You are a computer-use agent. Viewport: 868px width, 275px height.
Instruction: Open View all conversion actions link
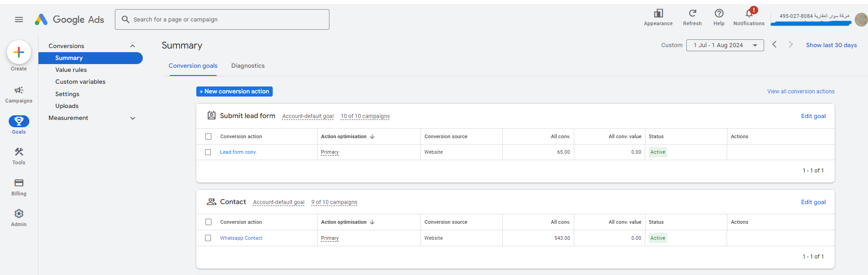pyautogui.click(x=800, y=92)
